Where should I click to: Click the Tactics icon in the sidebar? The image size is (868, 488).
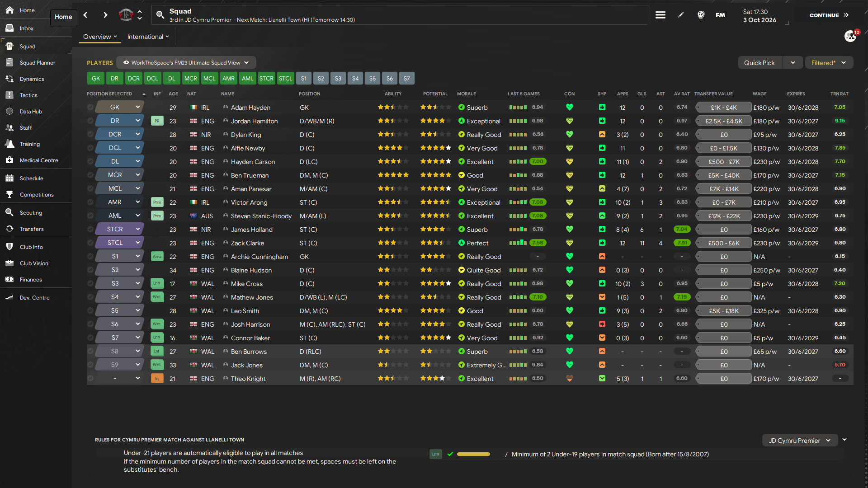click(9, 95)
